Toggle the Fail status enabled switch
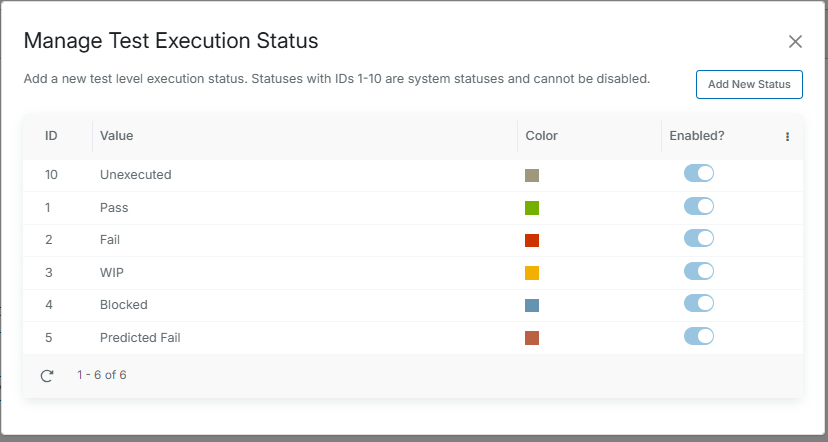 [699, 239]
